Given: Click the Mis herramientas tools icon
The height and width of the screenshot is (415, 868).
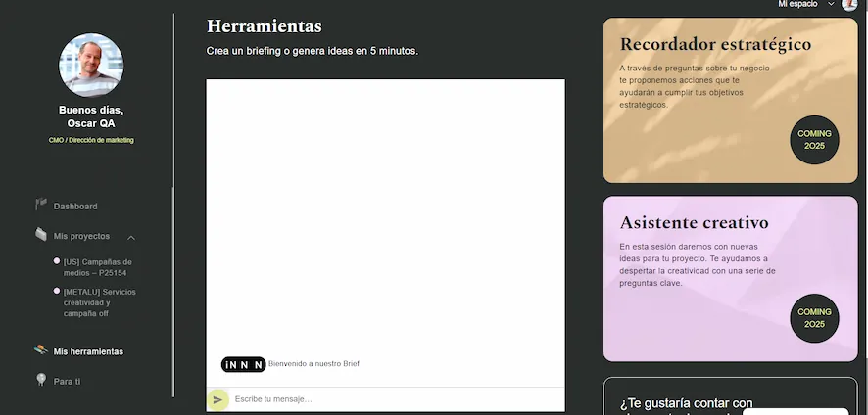Looking at the screenshot, I should pyautogui.click(x=41, y=350).
